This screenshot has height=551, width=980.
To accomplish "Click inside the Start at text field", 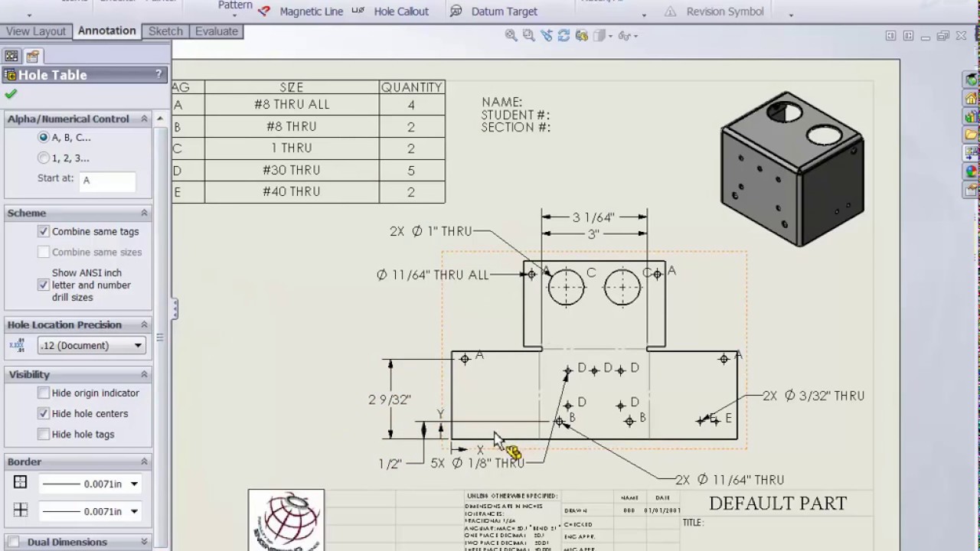I will point(107,180).
